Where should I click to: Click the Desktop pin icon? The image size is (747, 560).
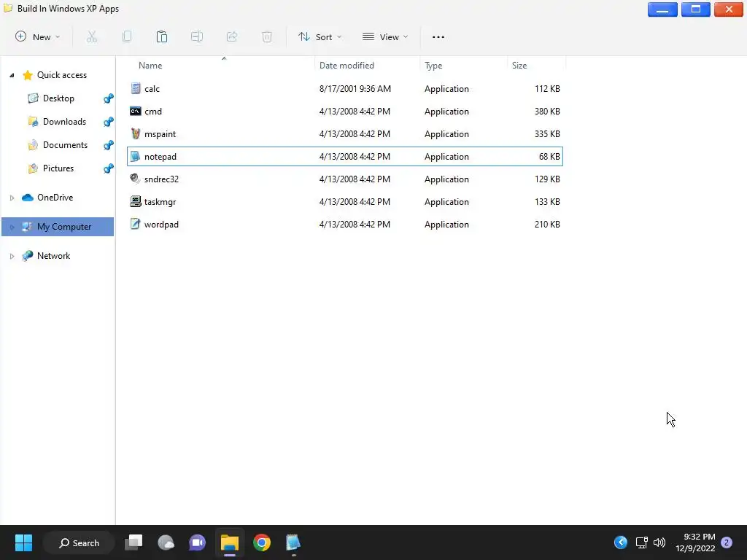[x=109, y=98]
